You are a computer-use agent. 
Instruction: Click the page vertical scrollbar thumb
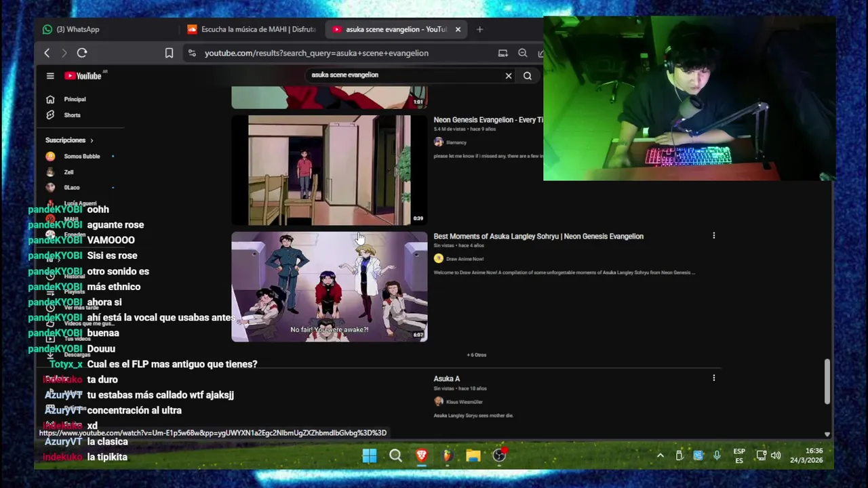pos(827,382)
